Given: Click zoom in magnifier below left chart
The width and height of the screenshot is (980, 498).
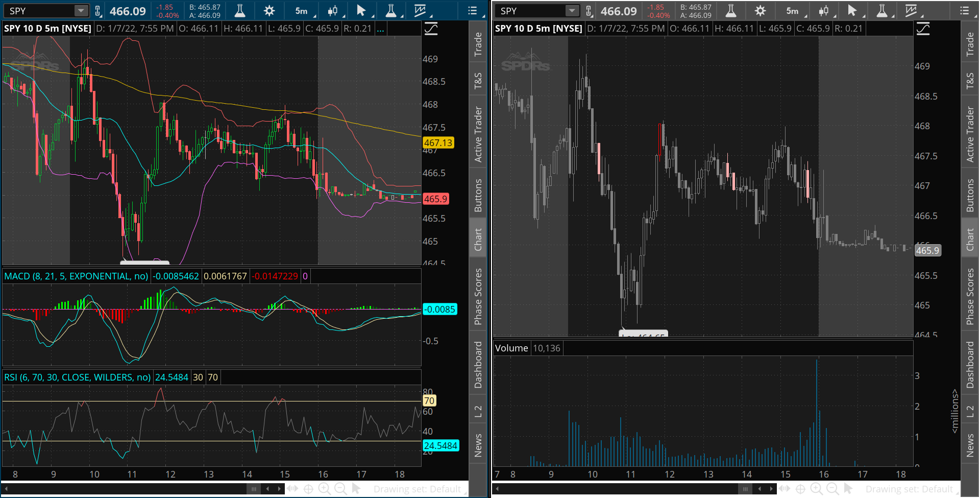Looking at the screenshot, I should click(324, 489).
